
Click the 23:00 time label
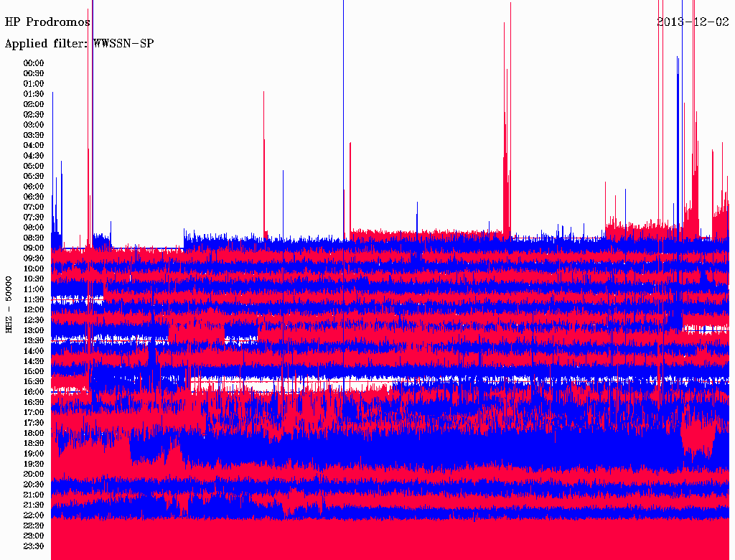(34, 536)
